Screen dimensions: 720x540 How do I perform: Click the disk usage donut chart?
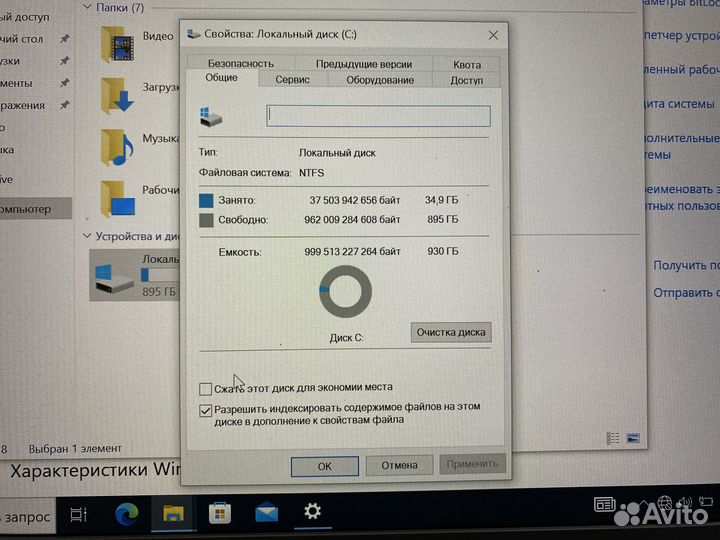tap(345, 292)
